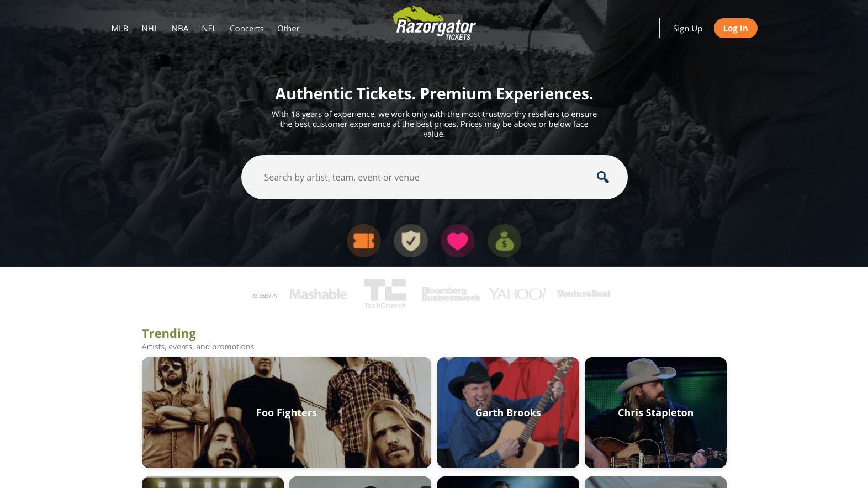Click the Sign Up link
Screen dimensions: 868x488
[687, 29]
